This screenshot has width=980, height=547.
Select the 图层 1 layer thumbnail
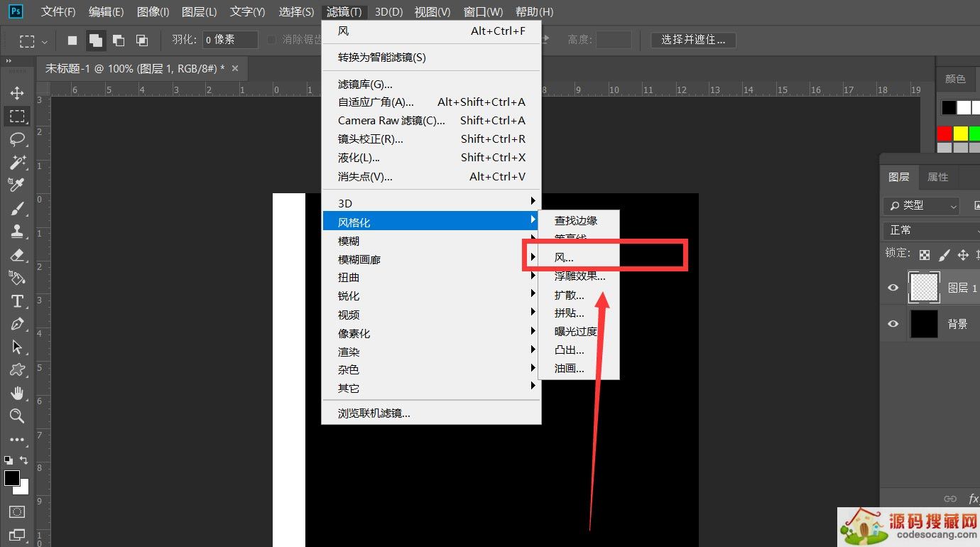point(924,287)
